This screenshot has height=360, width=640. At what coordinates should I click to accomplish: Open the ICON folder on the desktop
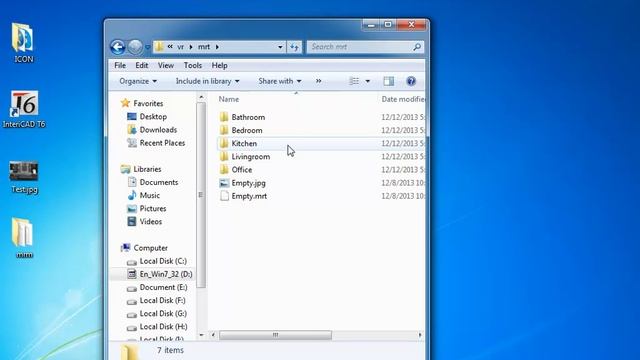pos(23,43)
